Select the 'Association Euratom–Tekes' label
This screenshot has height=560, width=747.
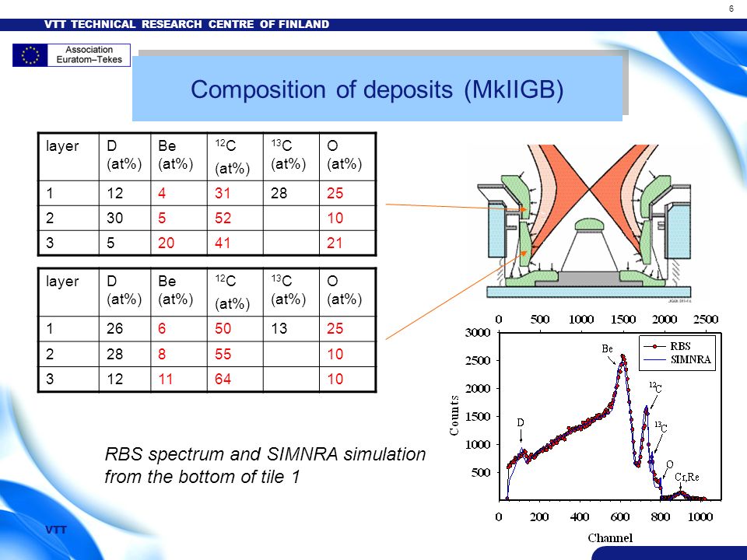(x=89, y=54)
